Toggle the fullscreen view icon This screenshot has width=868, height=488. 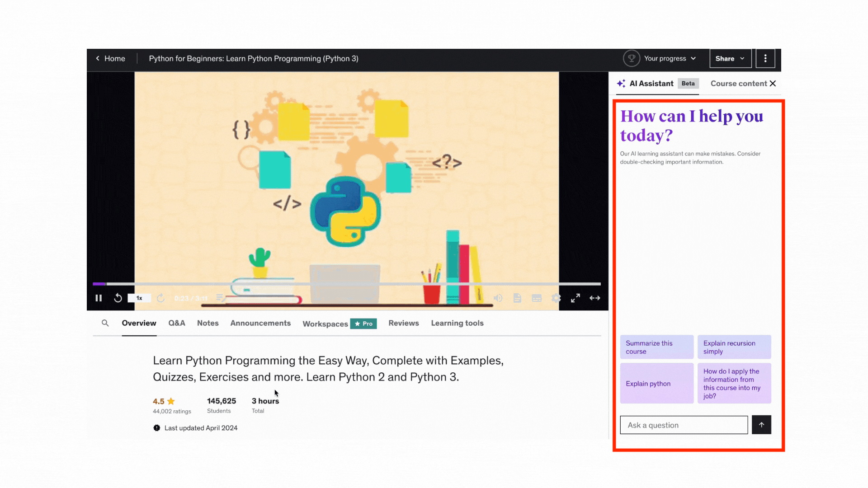click(x=576, y=298)
